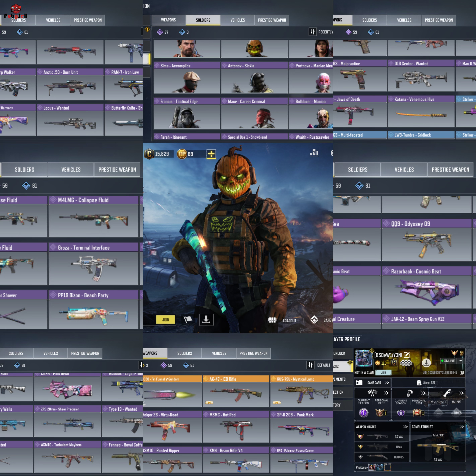The width and height of the screenshot is (476, 476).
Task: Open the Loadout icon at bottom
Action: [x=273, y=320]
